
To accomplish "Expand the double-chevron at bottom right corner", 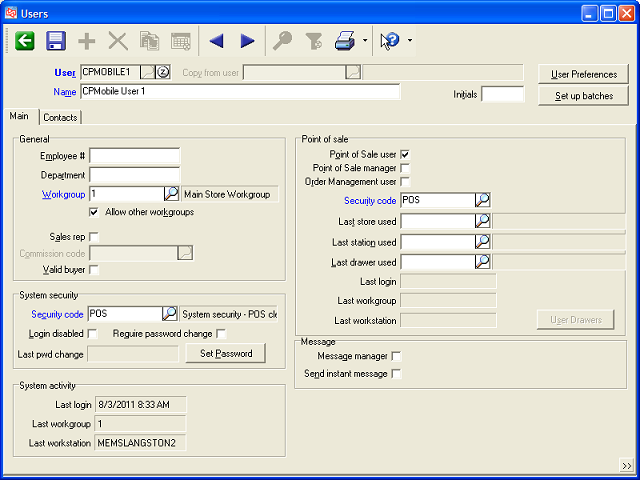I will (x=626, y=465).
